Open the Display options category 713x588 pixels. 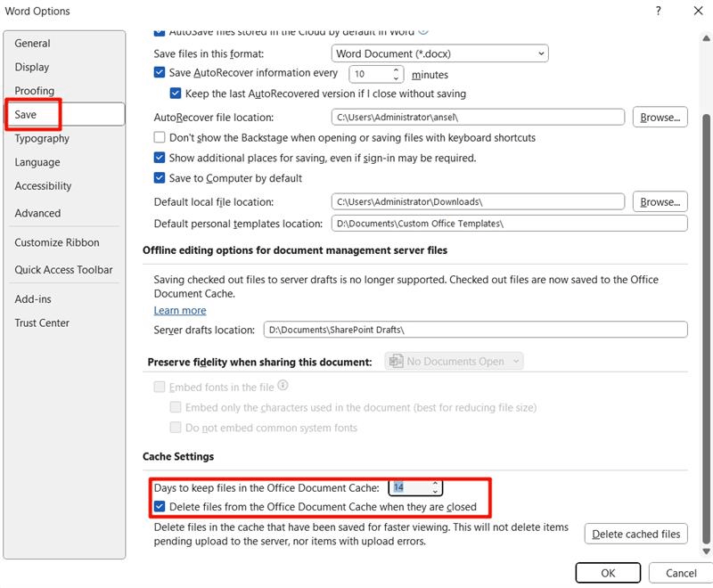32,67
